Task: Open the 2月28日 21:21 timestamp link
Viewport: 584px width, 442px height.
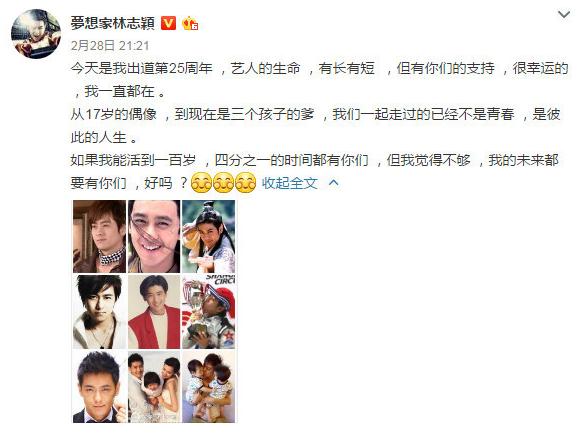Action: click(x=110, y=46)
